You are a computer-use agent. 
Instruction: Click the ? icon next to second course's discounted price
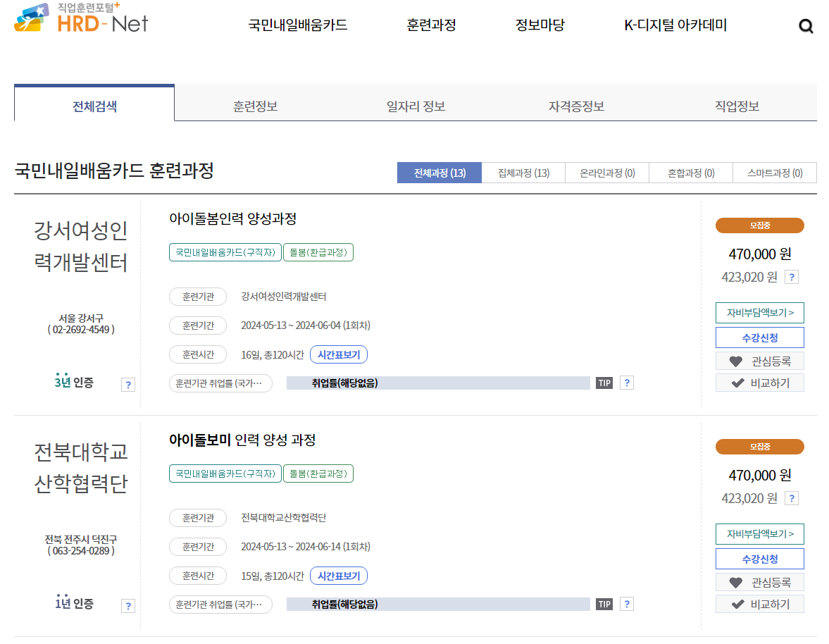tap(792, 498)
